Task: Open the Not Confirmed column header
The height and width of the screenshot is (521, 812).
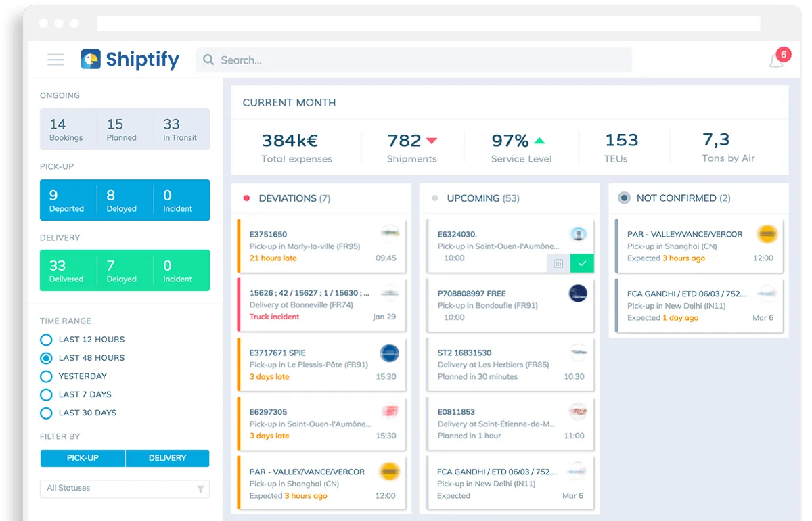Action: click(x=676, y=198)
